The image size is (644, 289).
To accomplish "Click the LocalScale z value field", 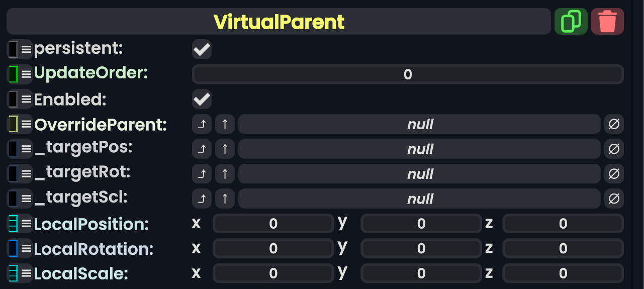I will (563, 273).
